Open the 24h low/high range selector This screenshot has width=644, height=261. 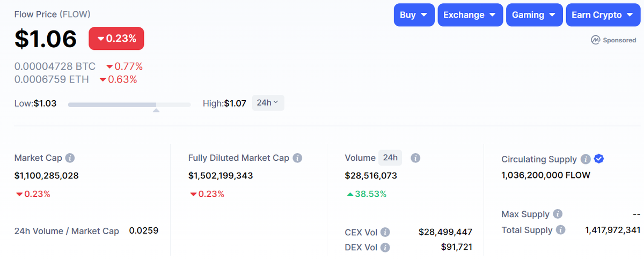pyautogui.click(x=268, y=103)
